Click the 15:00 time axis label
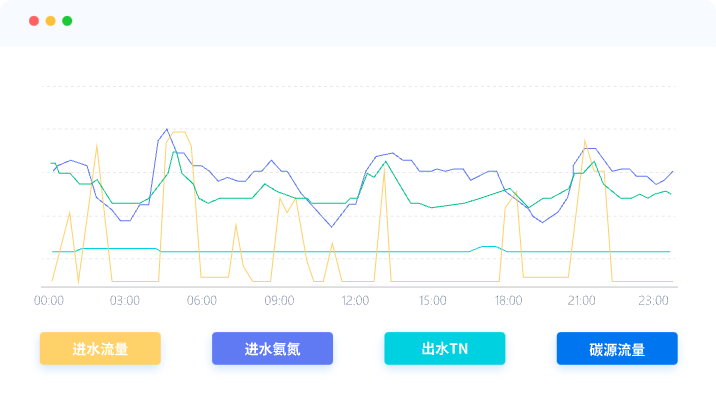This screenshot has height=411, width=716. [432, 300]
